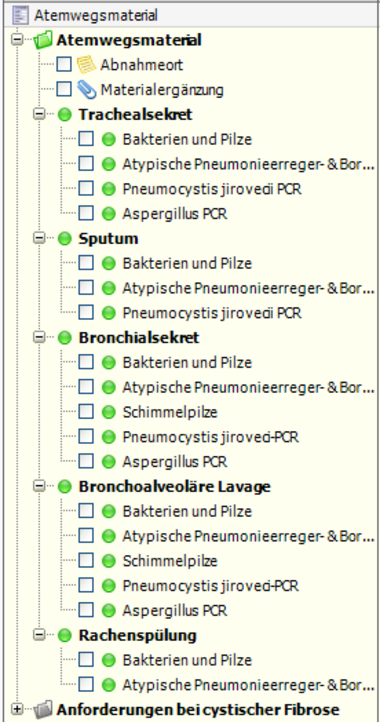Collapse the Trachealsekret node
The width and height of the screenshot is (380, 722).
pos(39,114)
